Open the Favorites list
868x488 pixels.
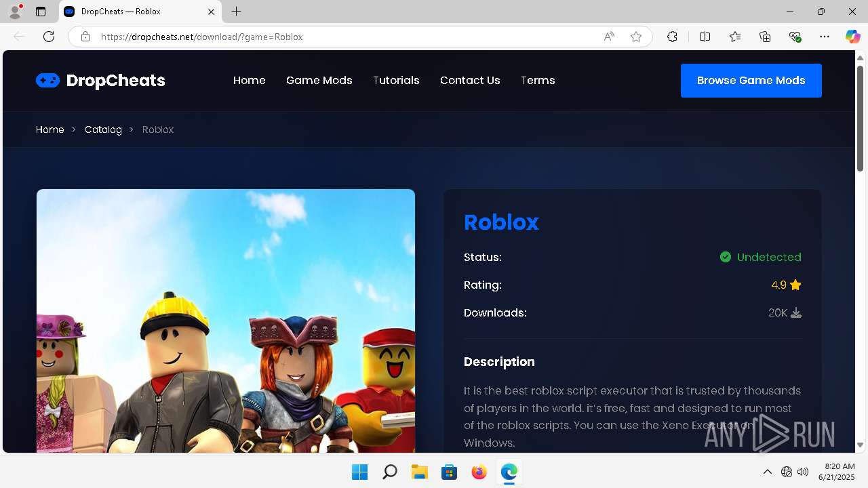(x=735, y=37)
